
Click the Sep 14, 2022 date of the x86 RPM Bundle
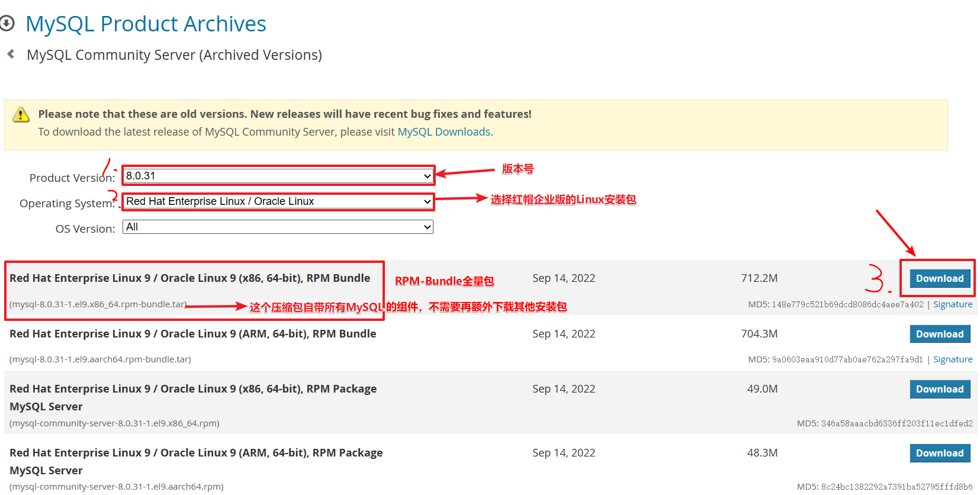(564, 278)
